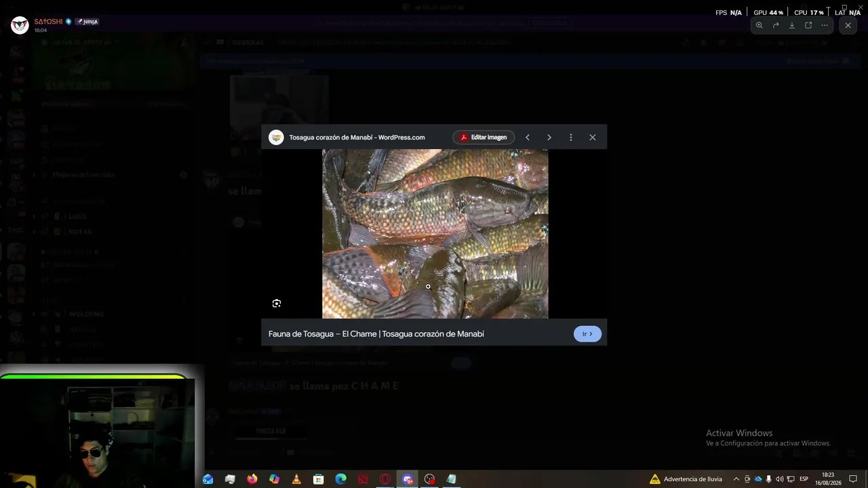
Task: Open Copilot from the taskbar
Action: (274, 479)
